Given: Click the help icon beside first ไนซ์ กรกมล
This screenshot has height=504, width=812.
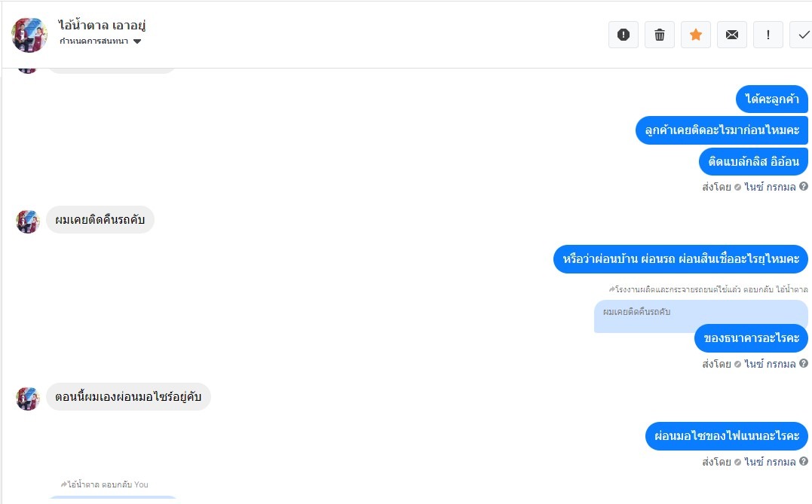Looking at the screenshot, I should tap(804, 187).
